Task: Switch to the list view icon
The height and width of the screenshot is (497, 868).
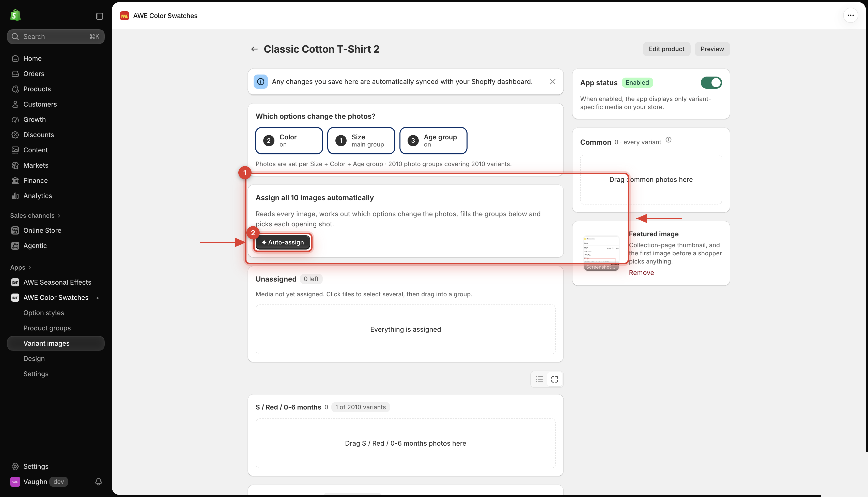Action: [x=539, y=379]
